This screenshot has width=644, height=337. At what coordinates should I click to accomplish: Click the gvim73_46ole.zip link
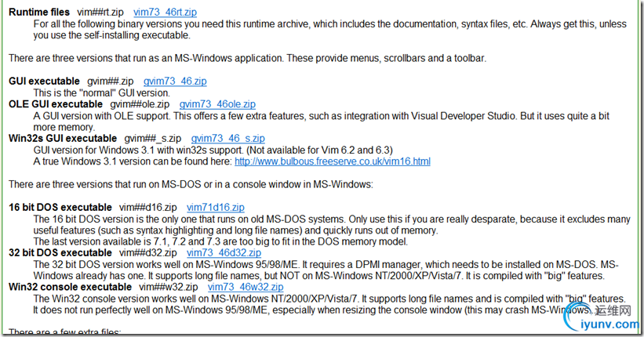[217, 104]
